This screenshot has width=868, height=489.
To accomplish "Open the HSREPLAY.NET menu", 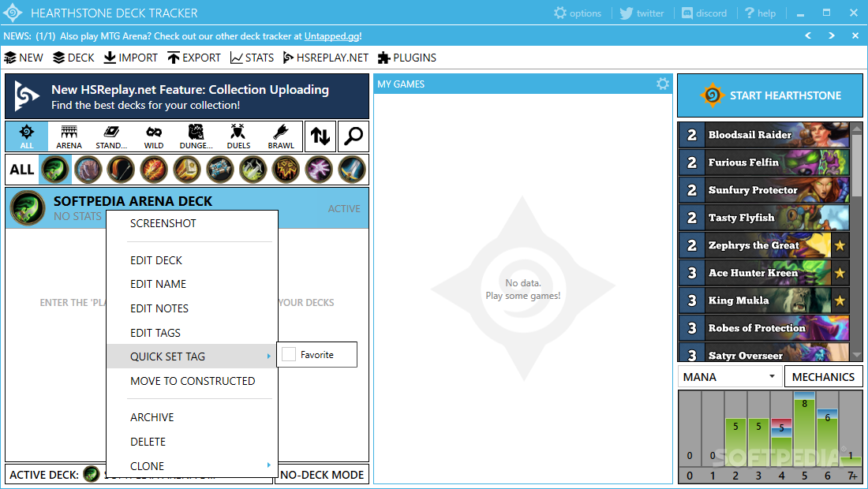I will tap(325, 58).
